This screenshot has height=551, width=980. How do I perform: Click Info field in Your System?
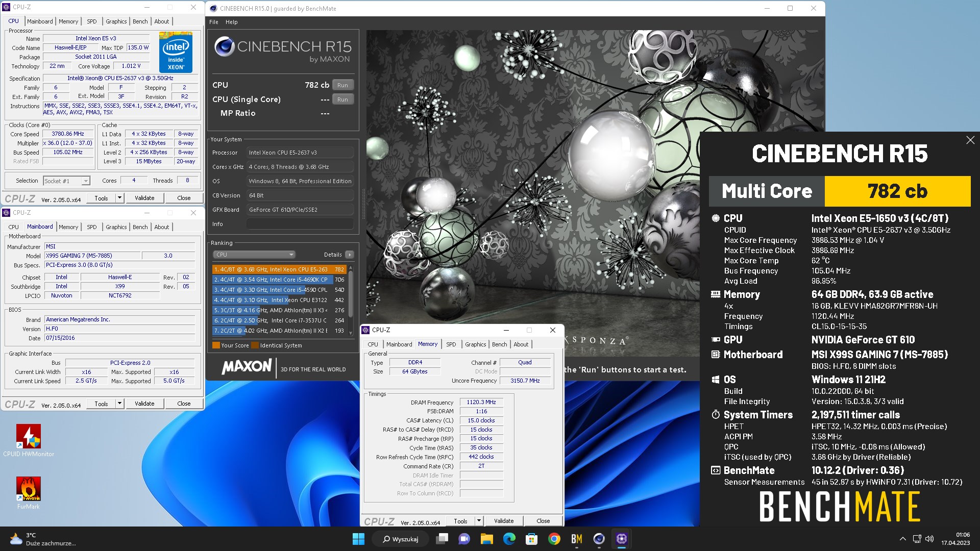[x=300, y=224]
